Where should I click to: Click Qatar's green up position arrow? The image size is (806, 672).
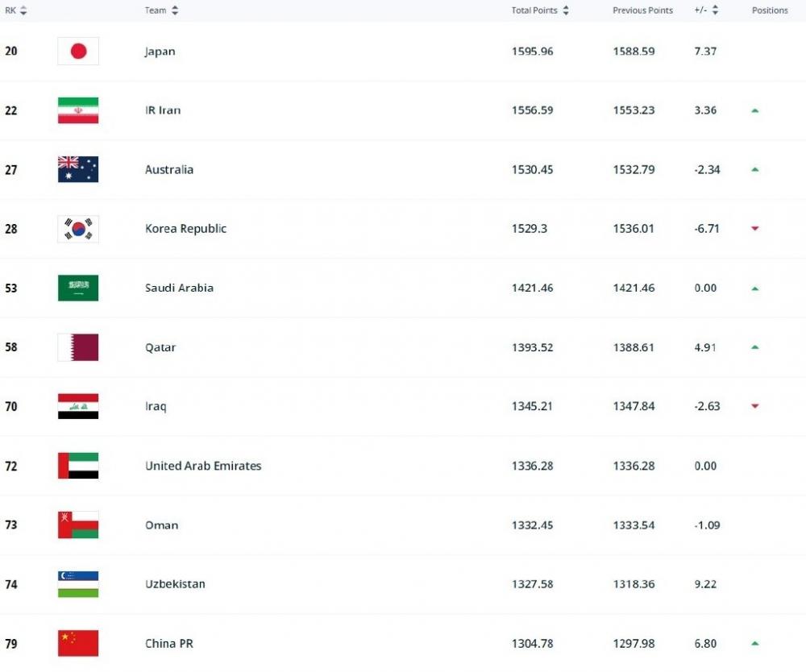pos(755,347)
